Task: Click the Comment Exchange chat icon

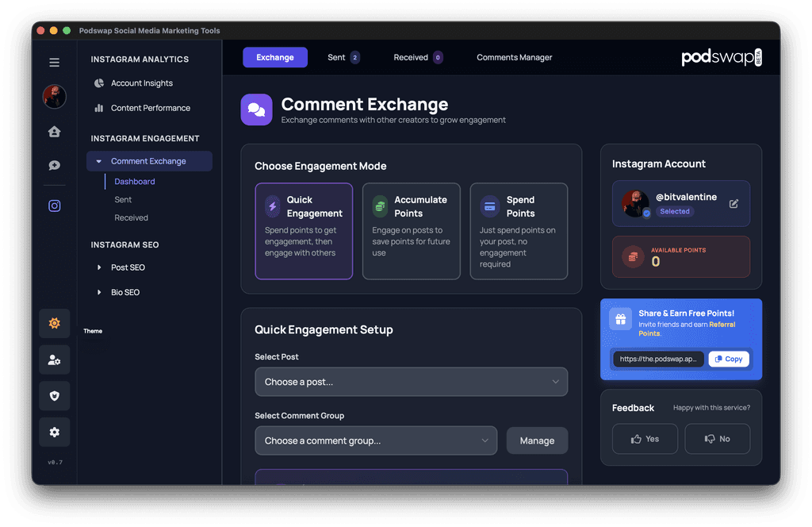Action: click(x=256, y=110)
